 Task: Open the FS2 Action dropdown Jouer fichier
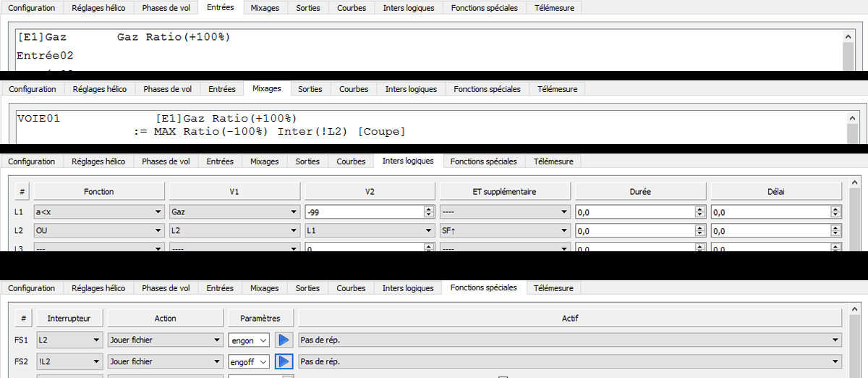[165, 361]
